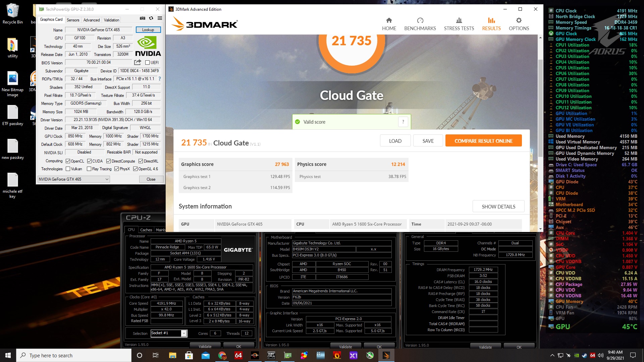The width and height of the screenshot is (644, 362).
Task: Click SHOW DETAILS for System information
Action: 498,206
